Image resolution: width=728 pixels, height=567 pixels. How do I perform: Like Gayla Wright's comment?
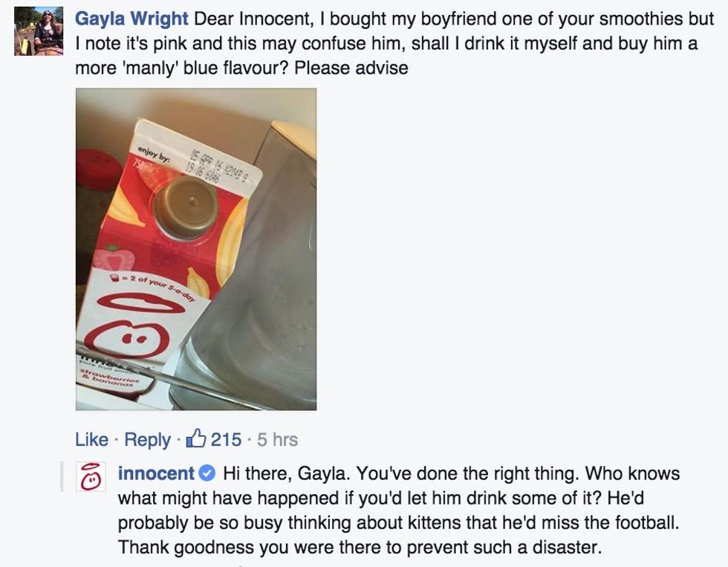(91, 439)
